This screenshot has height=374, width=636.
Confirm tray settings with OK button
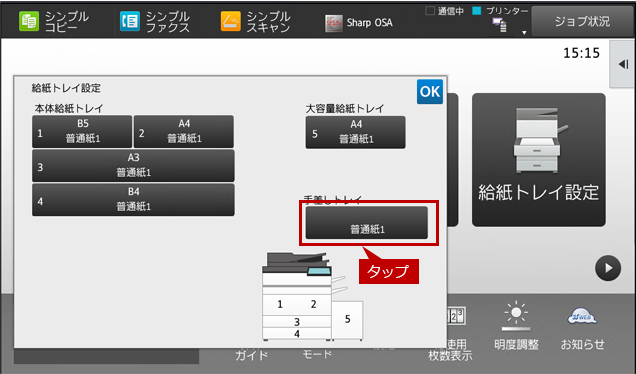coord(430,92)
